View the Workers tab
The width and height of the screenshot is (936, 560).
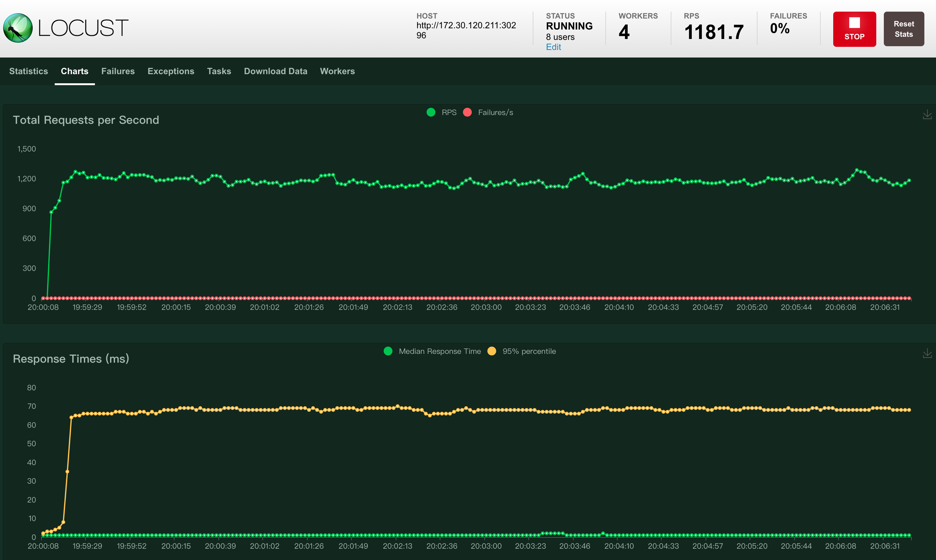tap(338, 71)
